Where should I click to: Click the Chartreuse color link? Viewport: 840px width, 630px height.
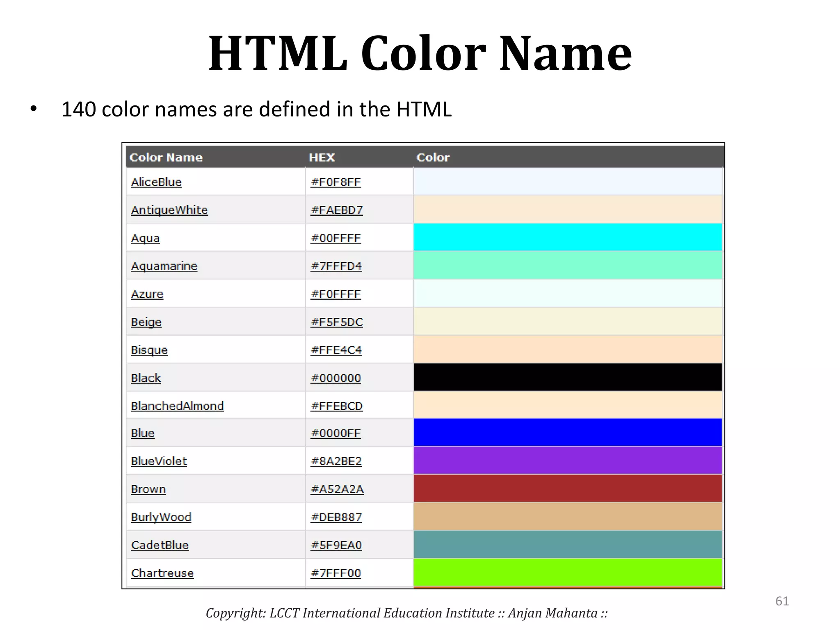point(162,573)
